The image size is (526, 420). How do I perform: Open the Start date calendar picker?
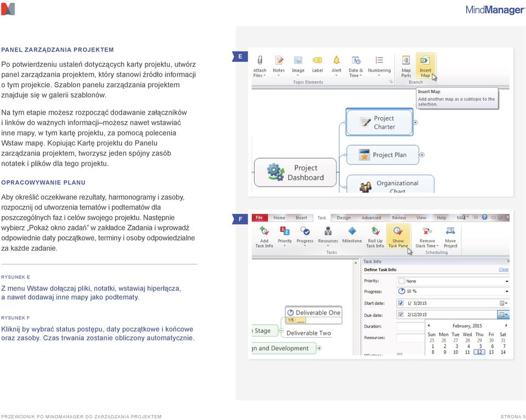tap(504, 303)
